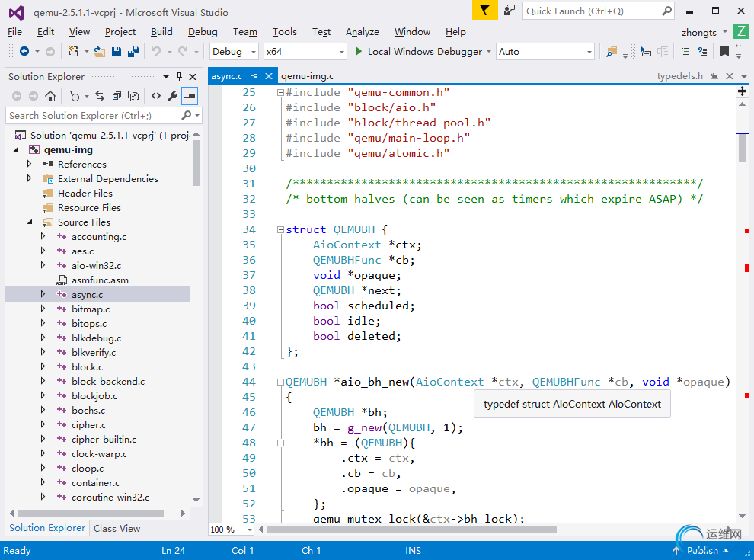Click the bookmark toolbar icon

tap(724, 52)
